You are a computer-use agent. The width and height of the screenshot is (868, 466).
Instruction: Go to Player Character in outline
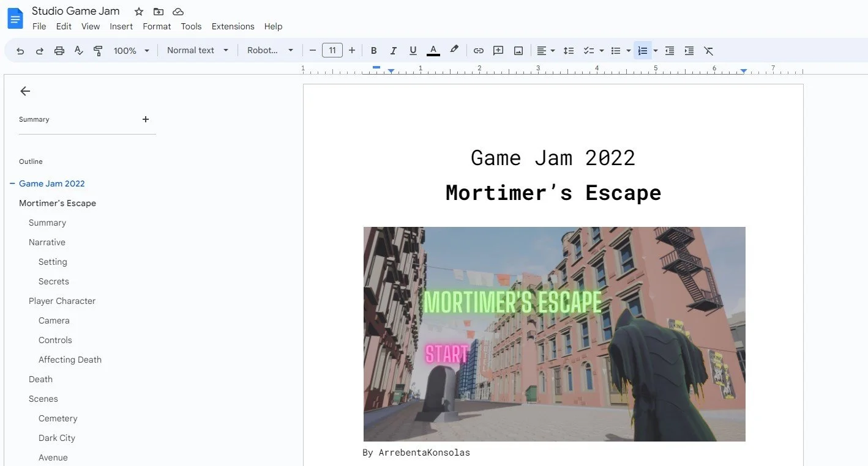62,301
